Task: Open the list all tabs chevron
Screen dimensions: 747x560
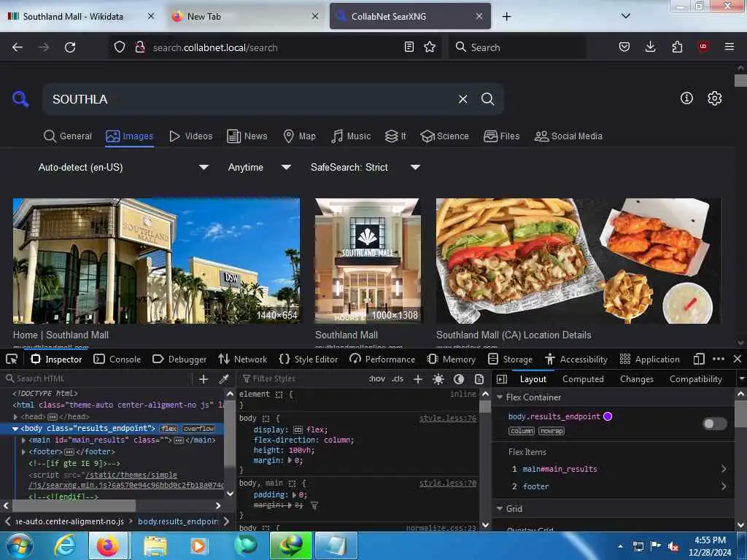Action: 625,16
